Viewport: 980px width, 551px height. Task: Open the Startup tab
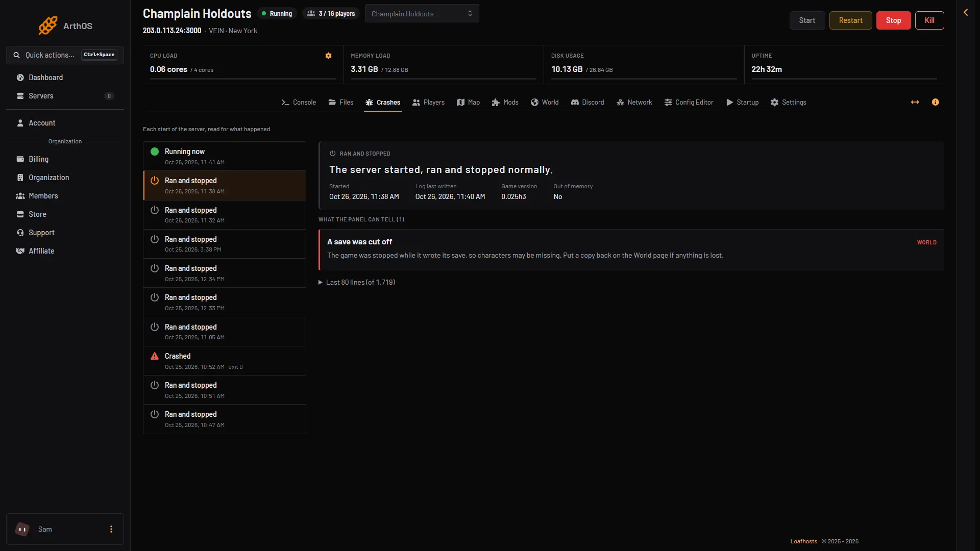(x=743, y=103)
